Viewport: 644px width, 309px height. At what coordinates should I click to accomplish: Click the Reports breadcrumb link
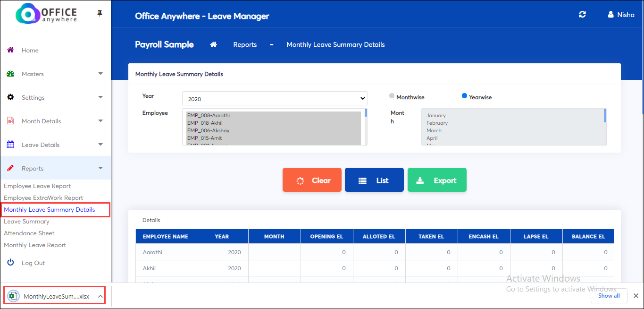245,44
